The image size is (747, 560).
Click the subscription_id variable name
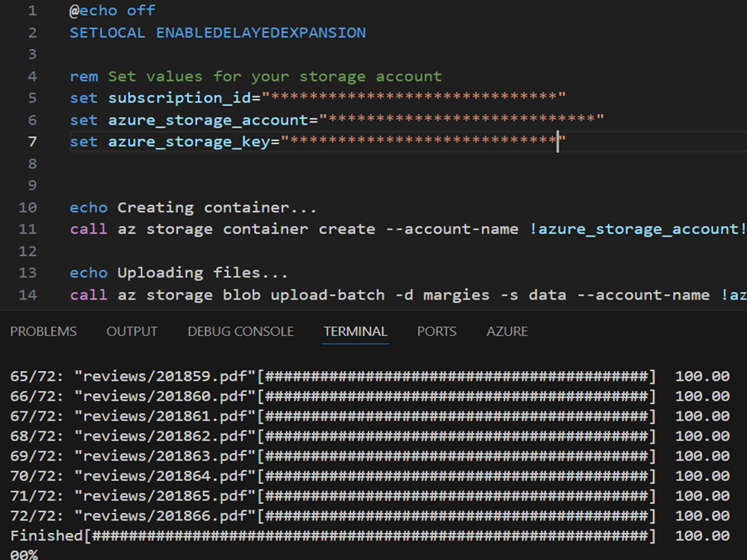(x=179, y=98)
